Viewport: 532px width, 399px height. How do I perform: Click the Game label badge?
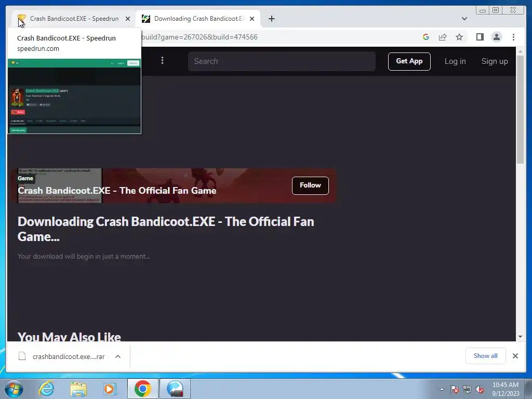pyautogui.click(x=25, y=178)
